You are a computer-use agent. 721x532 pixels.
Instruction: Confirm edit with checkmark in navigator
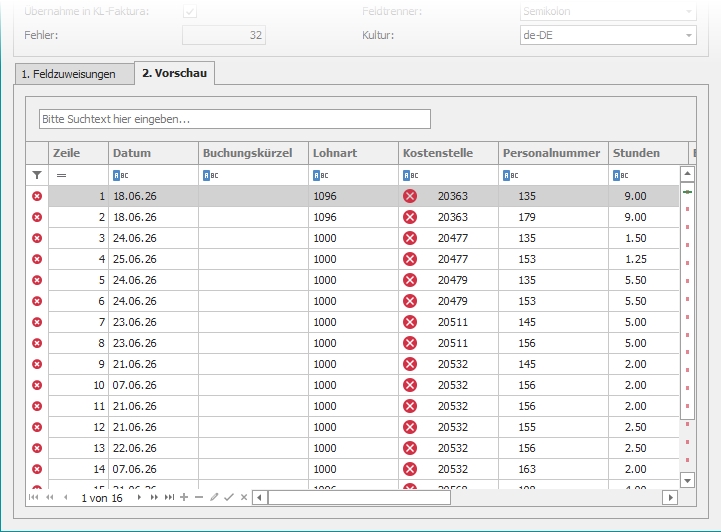tap(229, 497)
